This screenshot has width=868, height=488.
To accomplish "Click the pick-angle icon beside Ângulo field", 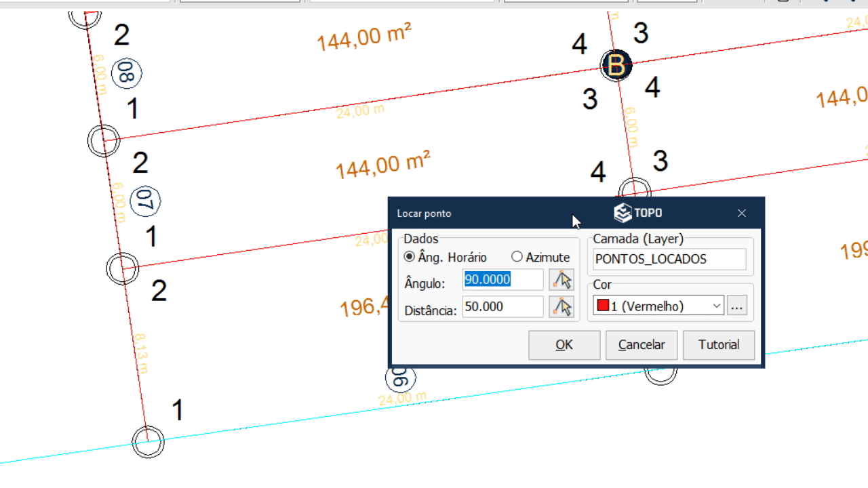I will coord(561,279).
